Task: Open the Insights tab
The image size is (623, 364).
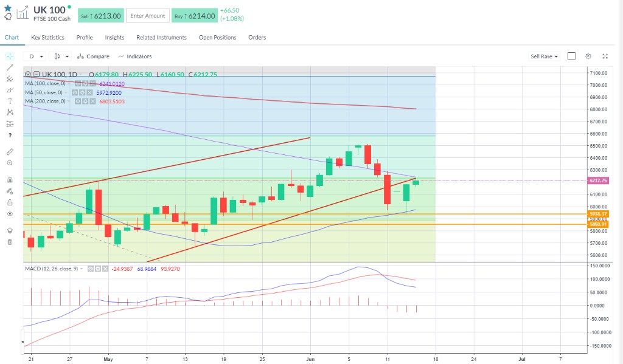Action: pos(114,37)
